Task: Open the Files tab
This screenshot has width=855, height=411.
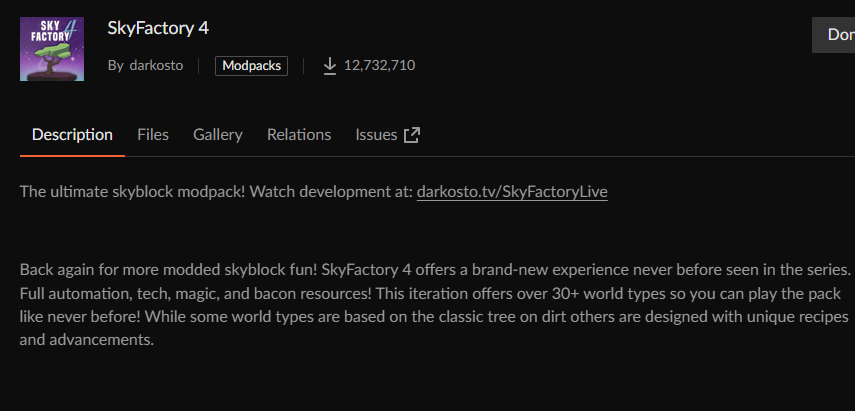Action: [153, 135]
